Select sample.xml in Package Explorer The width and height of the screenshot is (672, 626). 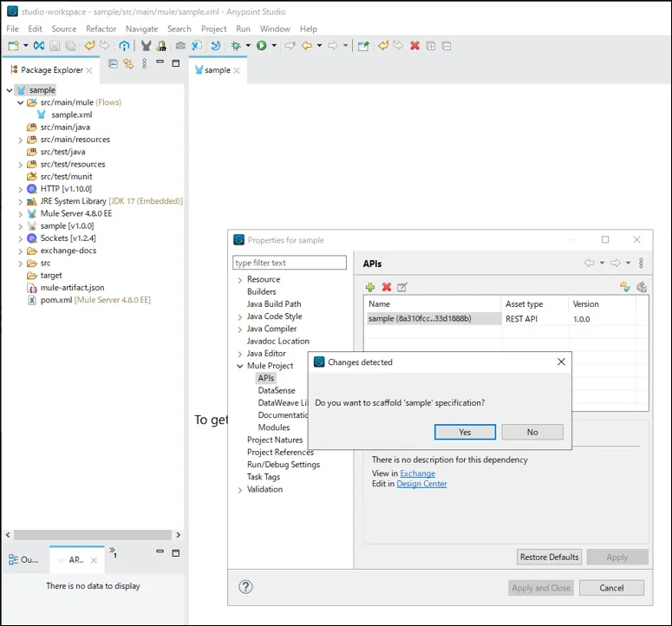coord(71,114)
